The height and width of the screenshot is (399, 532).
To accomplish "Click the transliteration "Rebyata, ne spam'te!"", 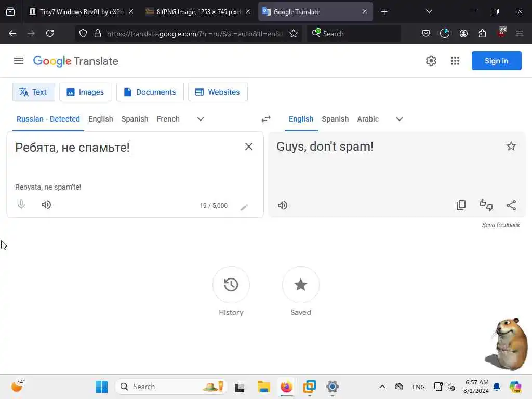I will click(x=48, y=187).
